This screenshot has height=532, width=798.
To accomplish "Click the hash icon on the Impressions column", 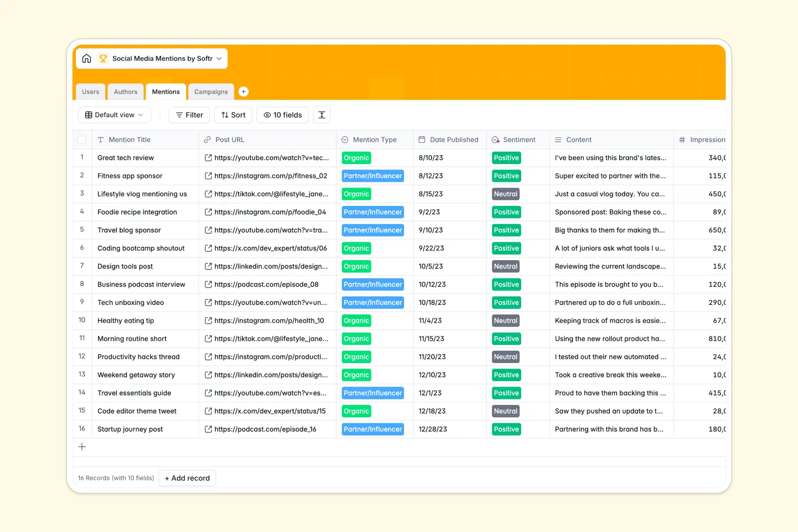I will point(682,139).
